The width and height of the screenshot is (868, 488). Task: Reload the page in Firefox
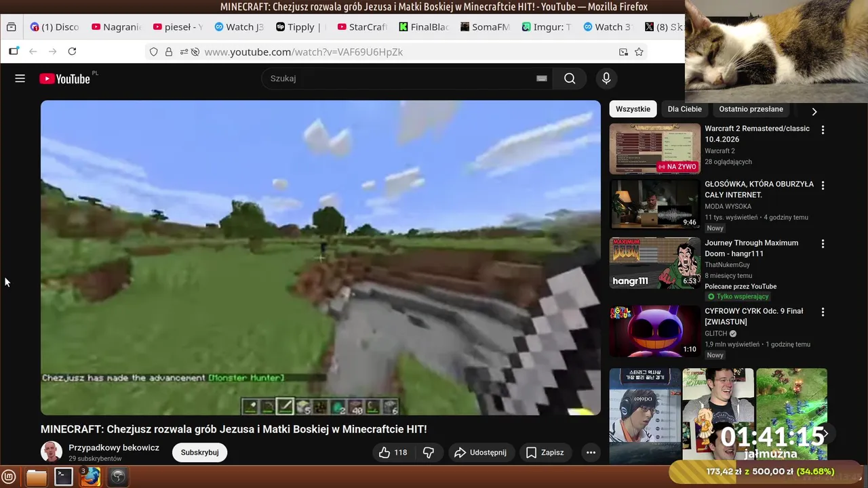point(72,52)
